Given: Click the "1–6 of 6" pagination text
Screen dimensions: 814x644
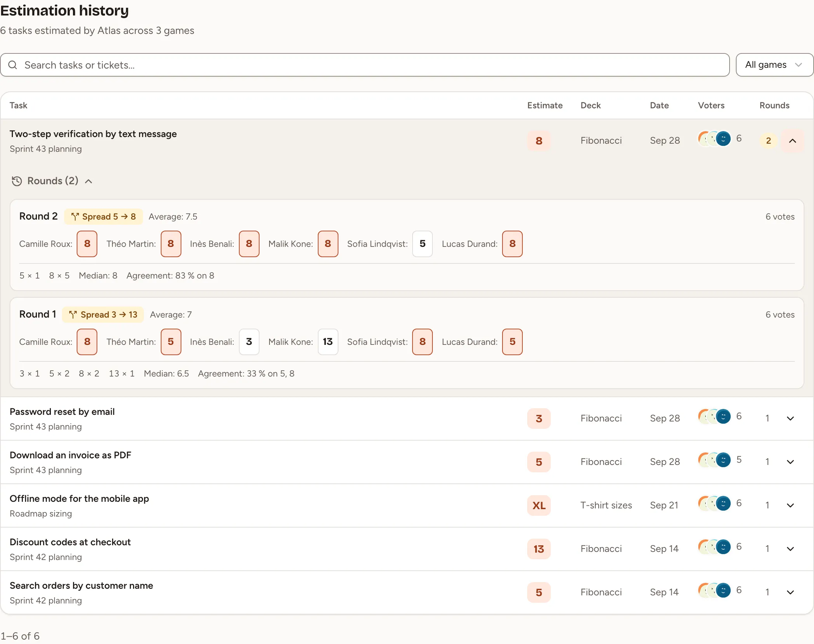Looking at the screenshot, I should tap(20, 636).
